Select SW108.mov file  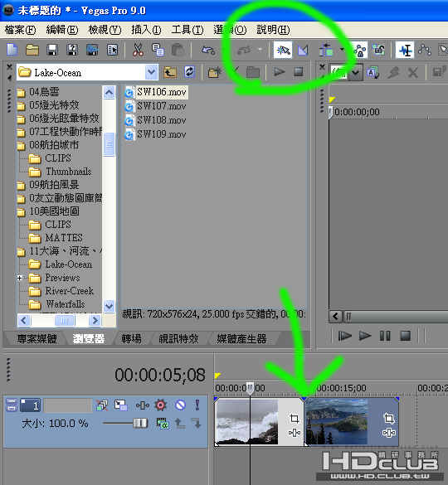click(x=156, y=120)
